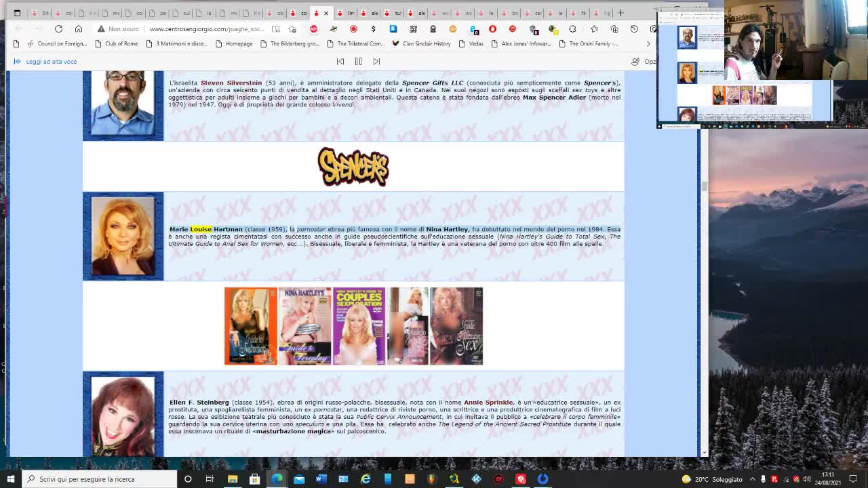868x488 pixels.
Task: Reload the page with the refresh icon
Action: 58,29
